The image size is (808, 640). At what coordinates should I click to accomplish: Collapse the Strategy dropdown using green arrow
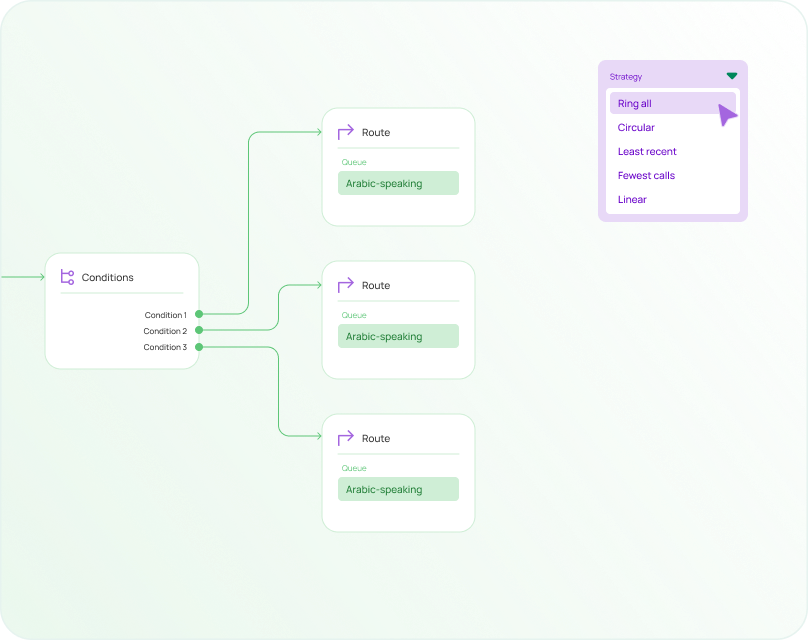pos(732,76)
